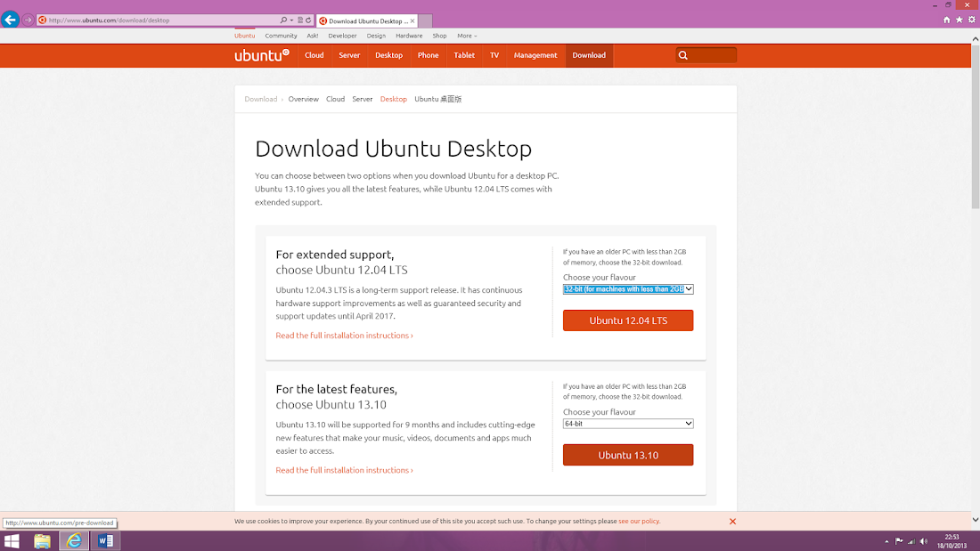980x551 pixels.
Task: Click the ubuntu logo in orange header
Action: coord(262,55)
